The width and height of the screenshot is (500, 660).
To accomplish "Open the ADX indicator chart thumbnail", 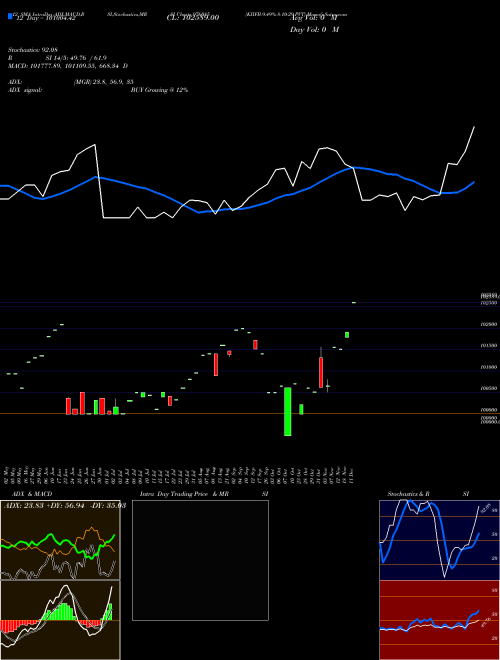I will pyautogui.click(x=60, y=540).
